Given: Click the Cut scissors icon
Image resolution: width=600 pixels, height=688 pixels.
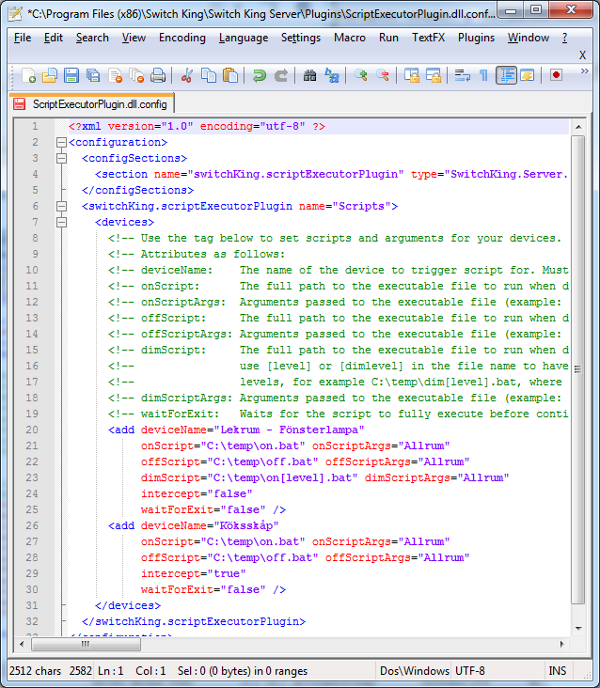Looking at the screenshot, I should tap(187, 76).
